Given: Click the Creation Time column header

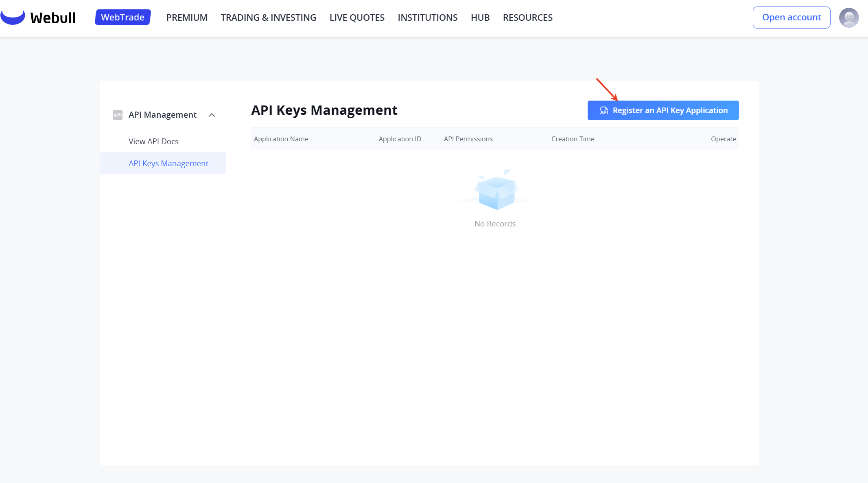Looking at the screenshot, I should (573, 139).
